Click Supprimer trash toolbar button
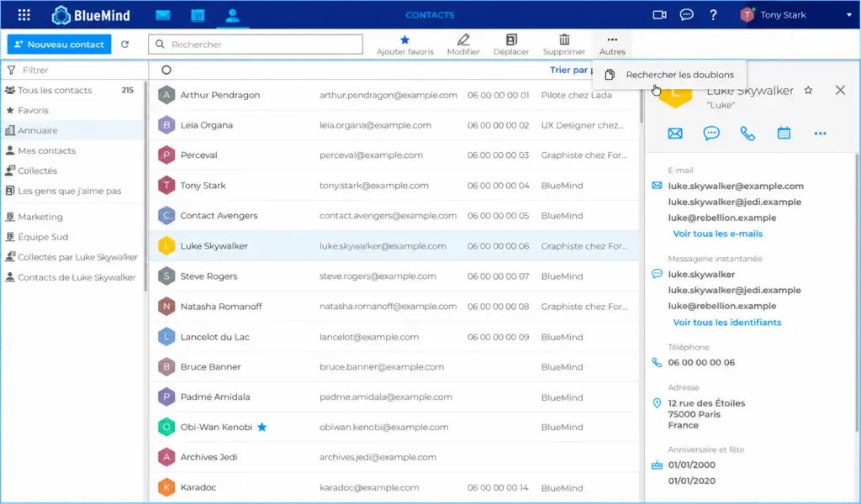The width and height of the screenshot is (861, 504). click(564, 45)
